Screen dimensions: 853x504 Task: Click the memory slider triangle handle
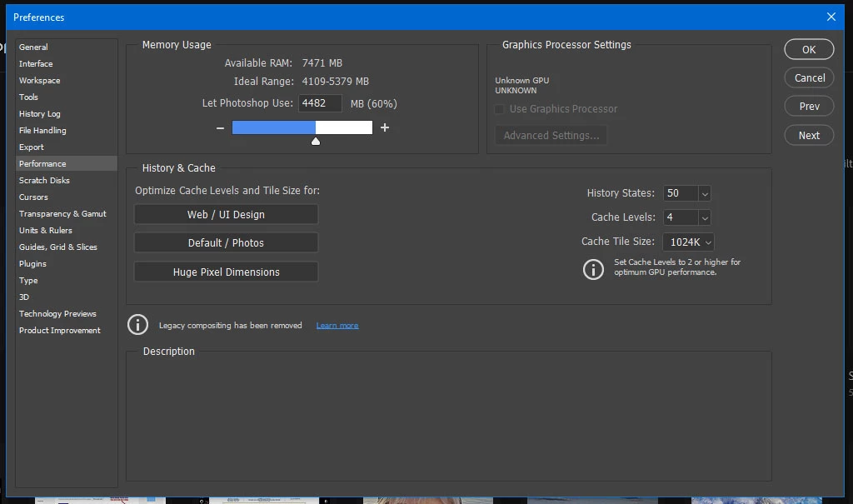316,142
